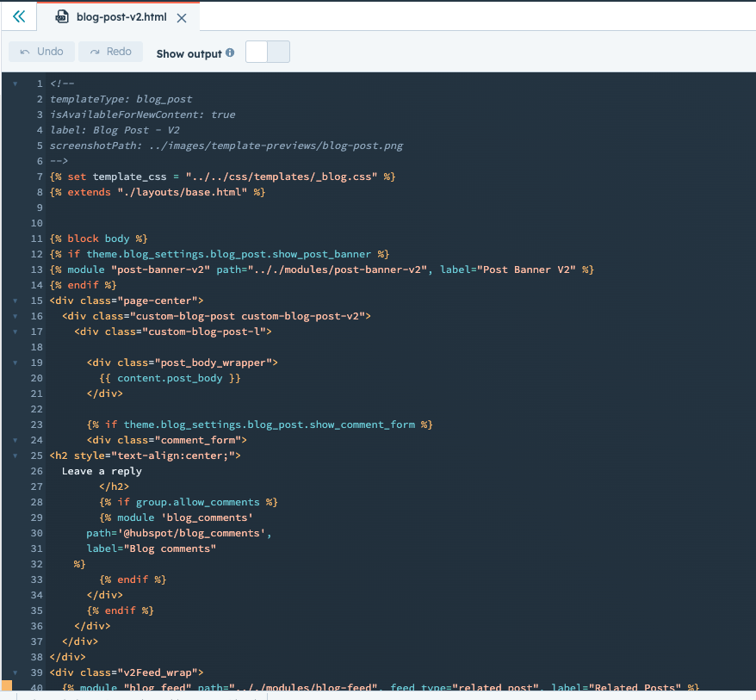Click the '{% block body %}' line
This screenshot has height=700, width=756.
pyautogui.click(x=98, y=238)
